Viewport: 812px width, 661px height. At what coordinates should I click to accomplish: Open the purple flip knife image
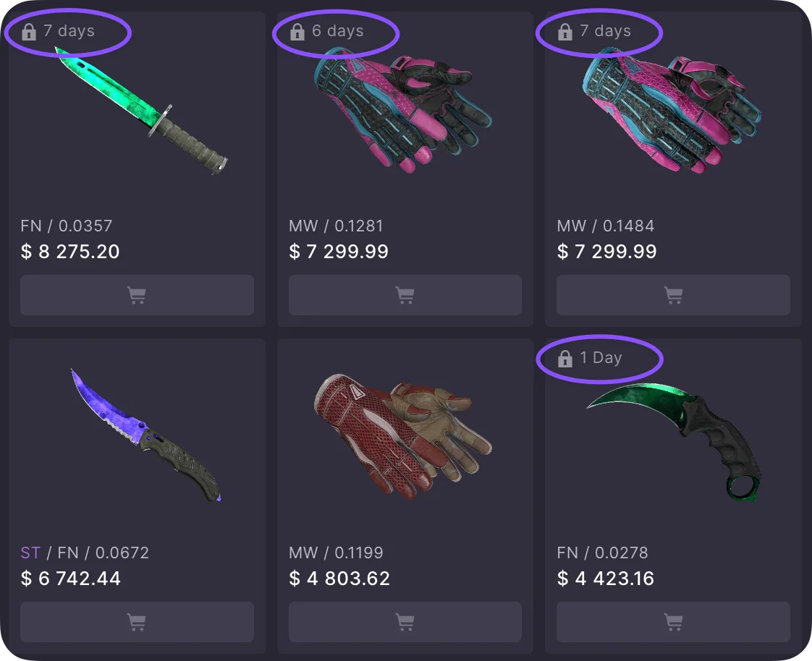tap(146, 435)
